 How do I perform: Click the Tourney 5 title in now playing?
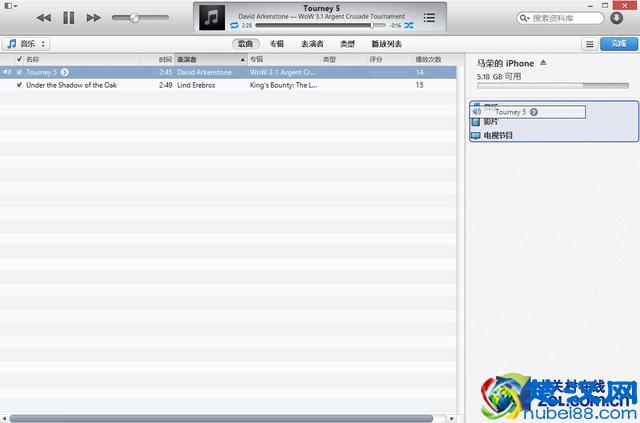tap(321, 8)
